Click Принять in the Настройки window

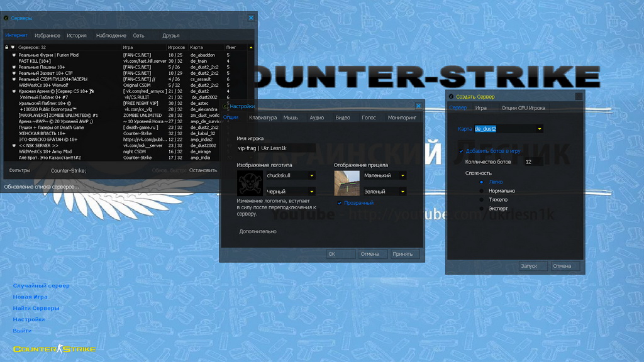(404, 254)
